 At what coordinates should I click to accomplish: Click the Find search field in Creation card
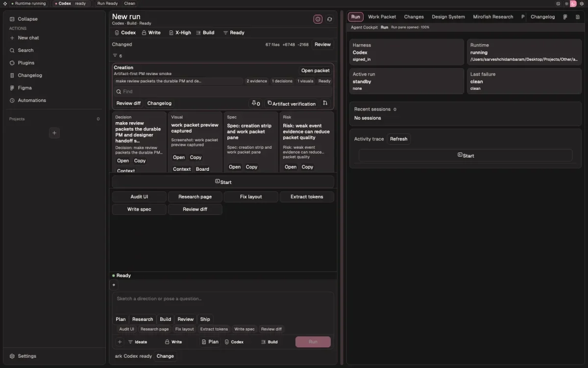coord(223,92)
